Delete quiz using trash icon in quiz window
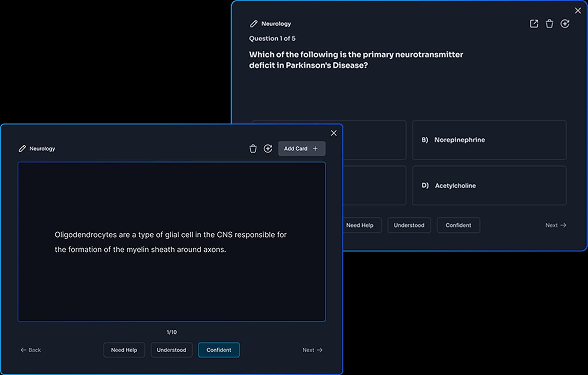The width and height of the screenshot is (588, 375). [549, 24]
